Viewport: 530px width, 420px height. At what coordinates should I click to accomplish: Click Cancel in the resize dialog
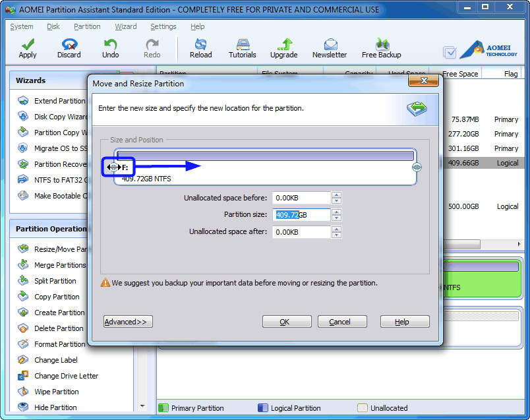pyautogui.click(x=342, y=322)
